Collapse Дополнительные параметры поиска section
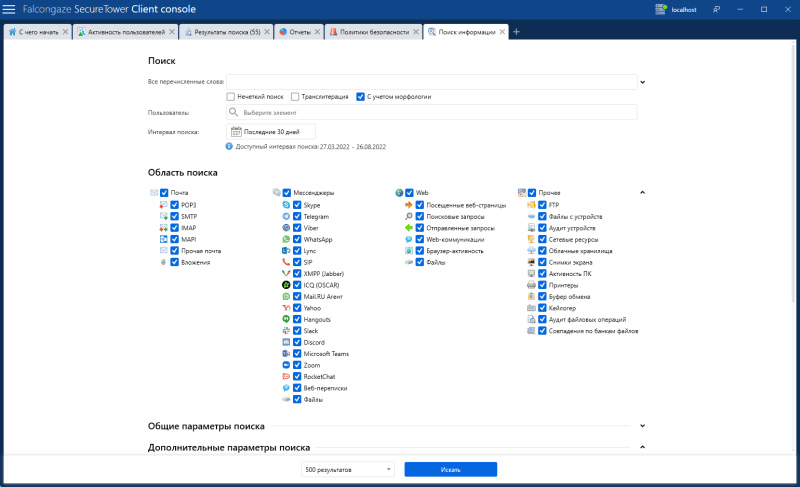The image size is (800, 487). click(642, 447)
